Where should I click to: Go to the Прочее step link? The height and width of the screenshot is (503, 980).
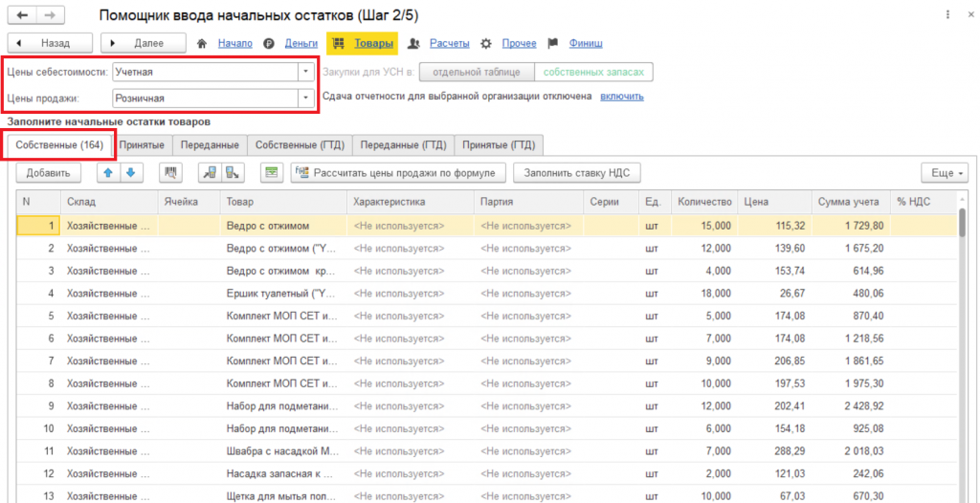(519, 44)
